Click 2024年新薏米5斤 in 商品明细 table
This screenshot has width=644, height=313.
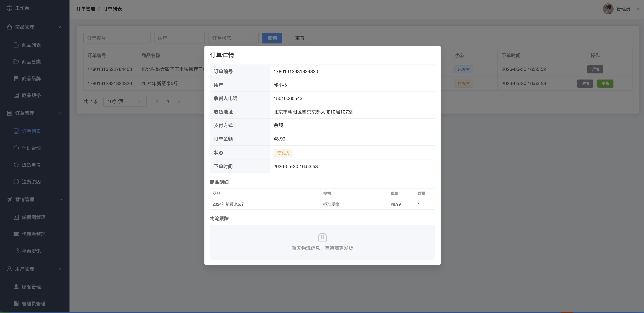click(228, 204)
